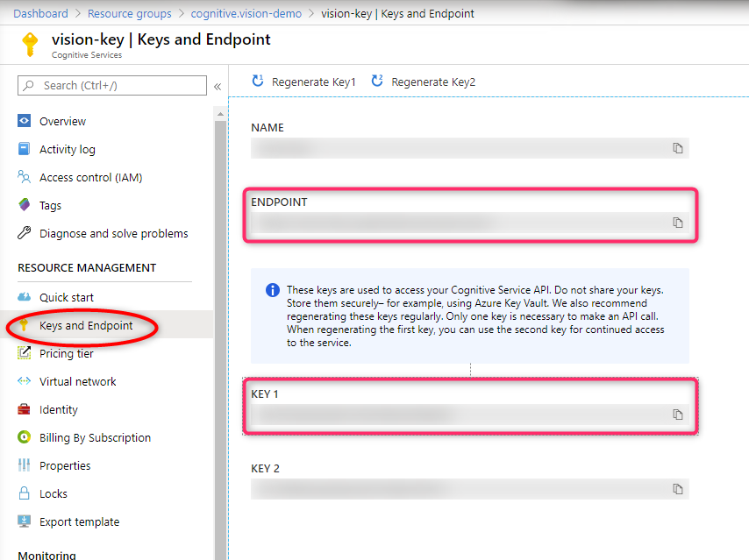Open Export template page

pyautogui.click(x=79, y=521)
